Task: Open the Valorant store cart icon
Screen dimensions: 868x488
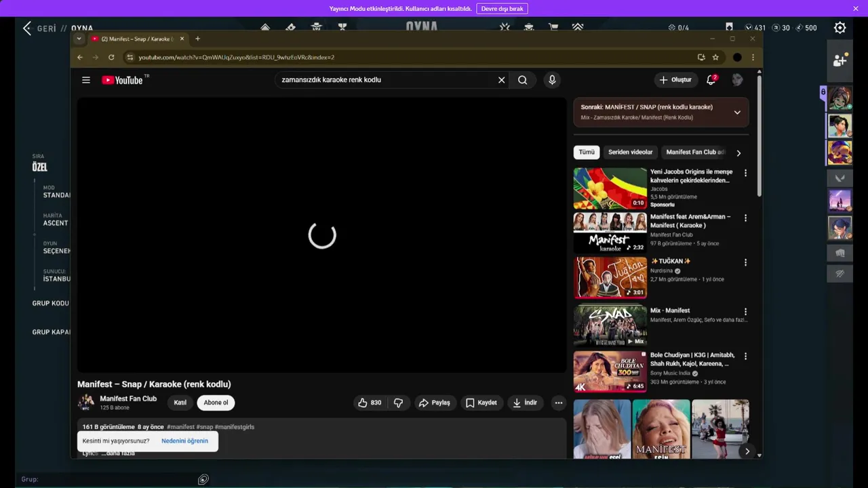Action: [x=553, y=28]
